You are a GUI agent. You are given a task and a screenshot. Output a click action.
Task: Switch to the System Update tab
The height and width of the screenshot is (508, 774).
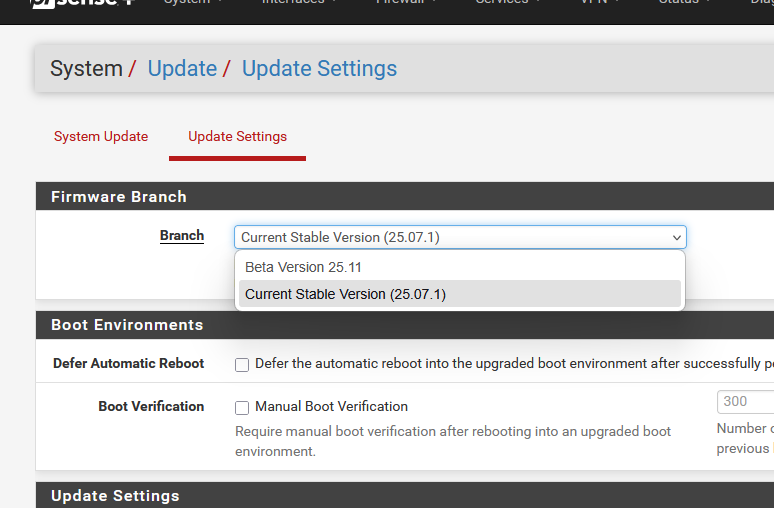pyautogui.click(x=101, y=136)
